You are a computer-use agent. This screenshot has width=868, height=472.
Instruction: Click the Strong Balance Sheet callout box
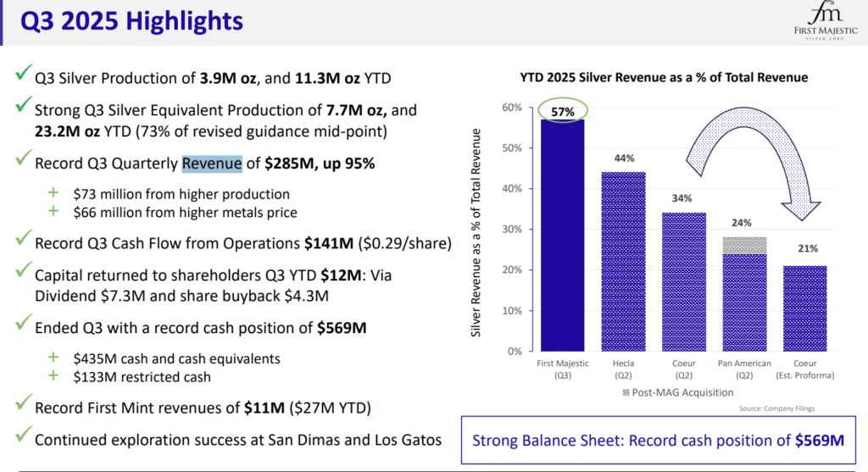click(x=659, y=440)
